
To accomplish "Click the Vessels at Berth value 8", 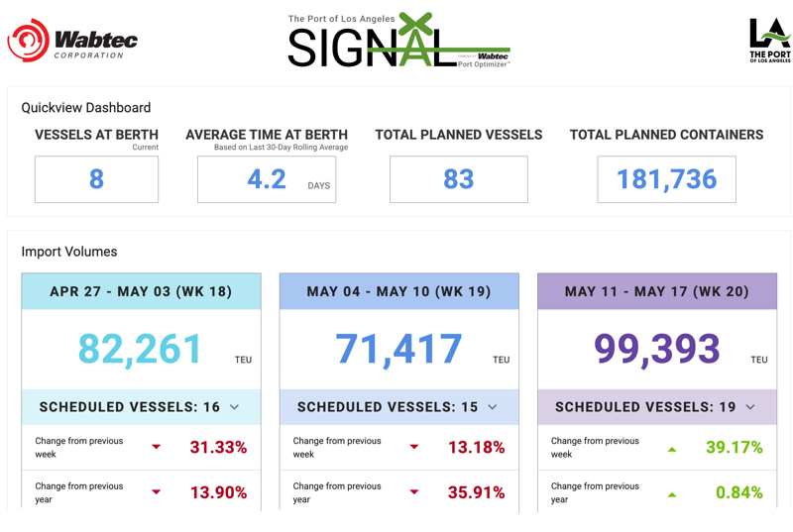I will 96,179.
